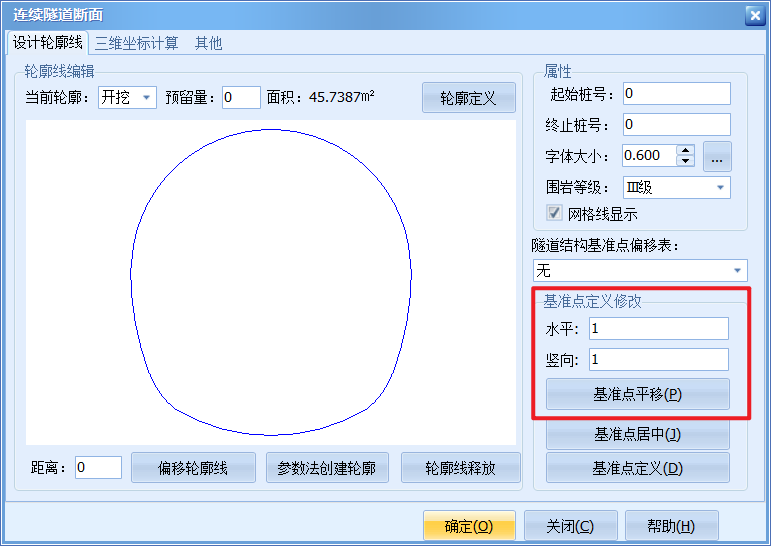Close the 连续隧道断面 dialog with X
Screen dimensions: 771x546
(755, 15)
